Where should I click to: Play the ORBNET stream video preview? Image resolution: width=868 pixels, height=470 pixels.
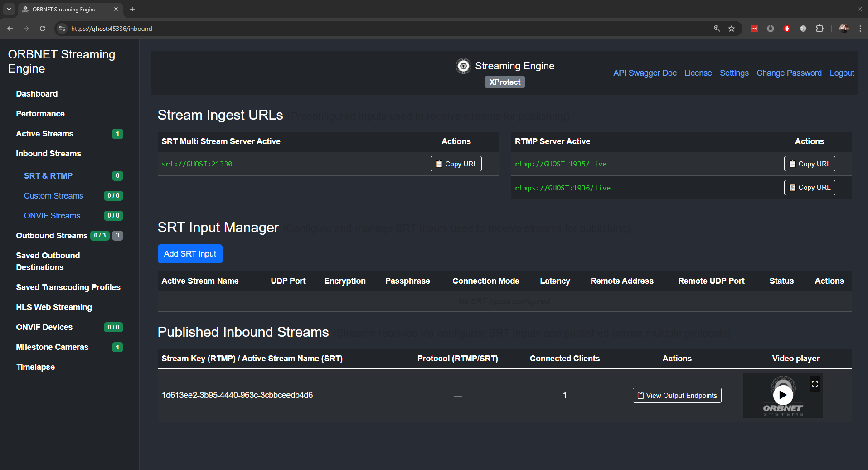[x=783, y=395]
